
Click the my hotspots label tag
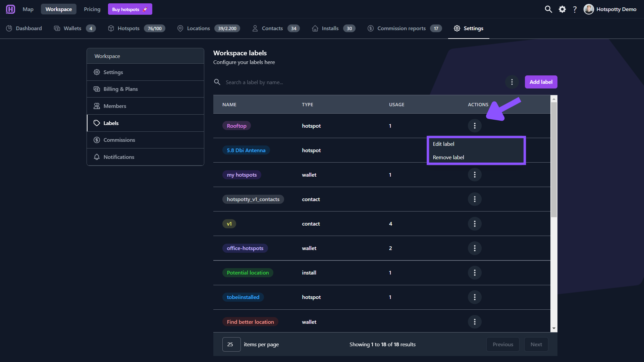[241, 175]
